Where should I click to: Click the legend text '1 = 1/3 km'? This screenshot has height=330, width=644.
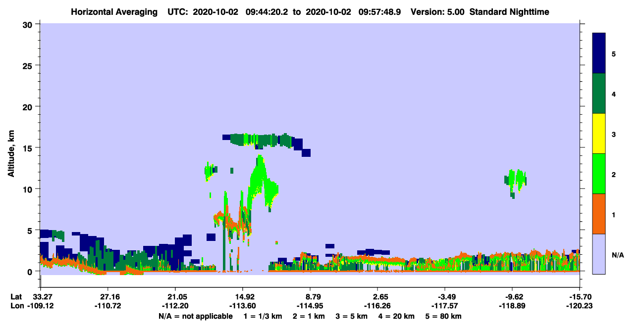pyautogui.click(x=262, y=316)
